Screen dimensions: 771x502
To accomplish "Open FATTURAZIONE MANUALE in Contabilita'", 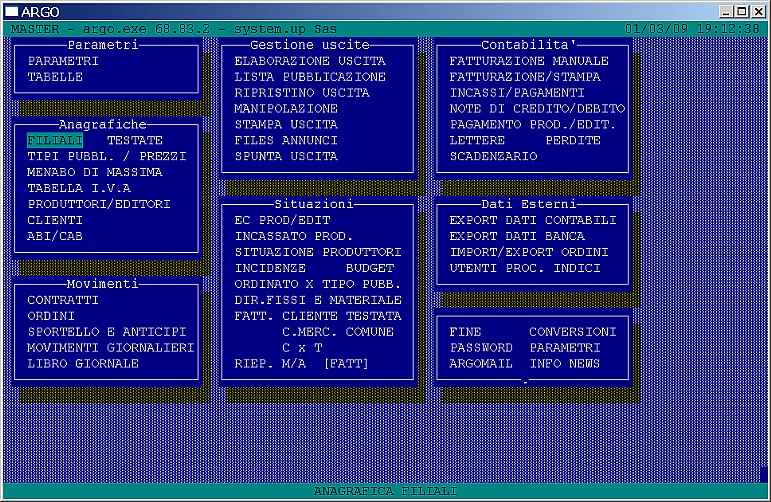I will (528, 61).
